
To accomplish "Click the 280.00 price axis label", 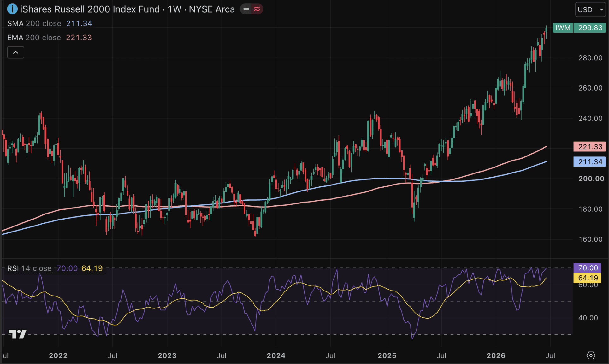I will tap(590, 58).
